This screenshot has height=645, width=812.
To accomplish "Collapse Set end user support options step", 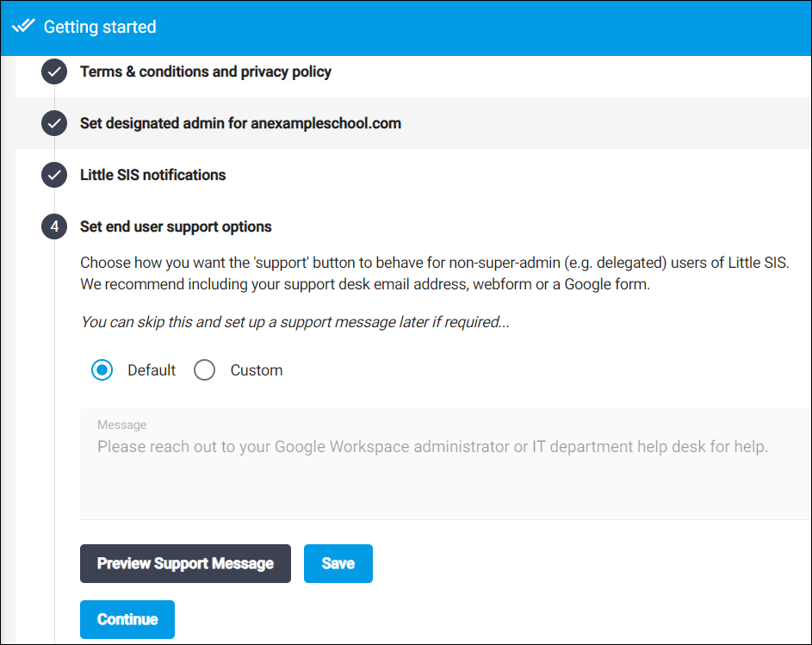I will (x=176, y=227).
